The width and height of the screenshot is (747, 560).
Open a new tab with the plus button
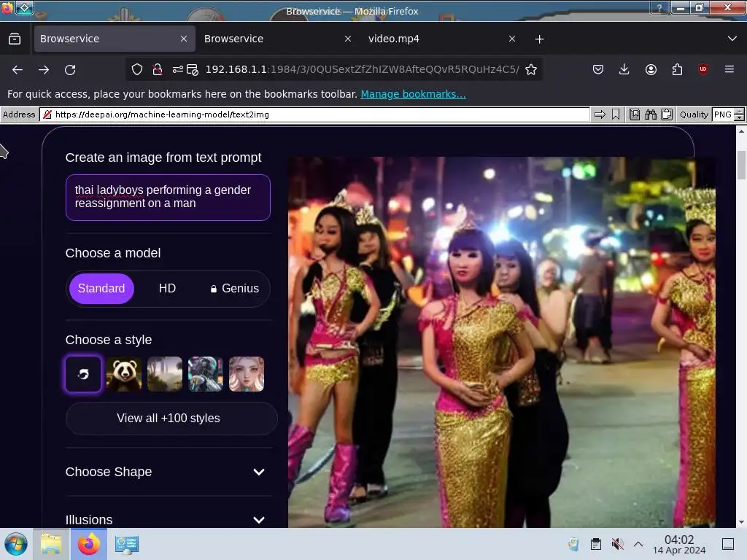pyautogui.click(x=539, y=39)
